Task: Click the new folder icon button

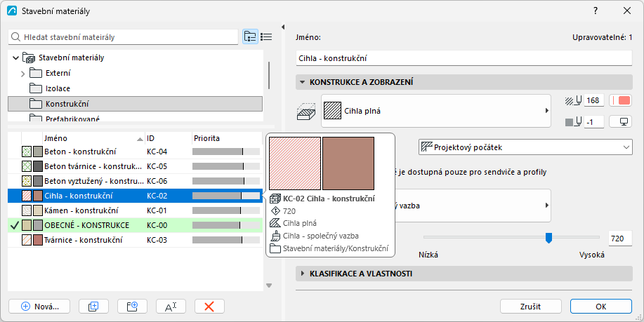Action: click(132, 307)
